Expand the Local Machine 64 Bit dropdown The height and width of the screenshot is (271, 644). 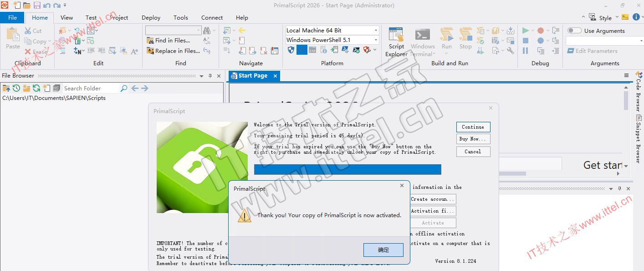pyautogui.click(x=376, y=31)
